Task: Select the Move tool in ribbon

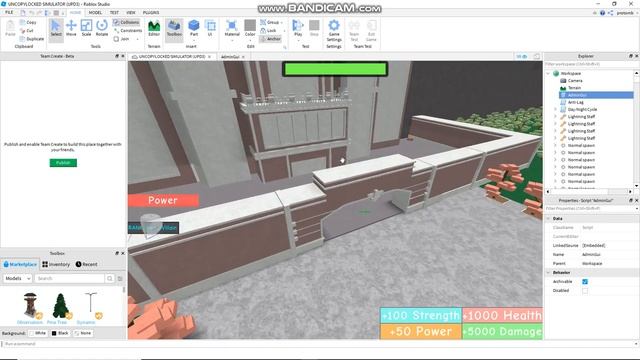Action: click(x=71, y=28)
